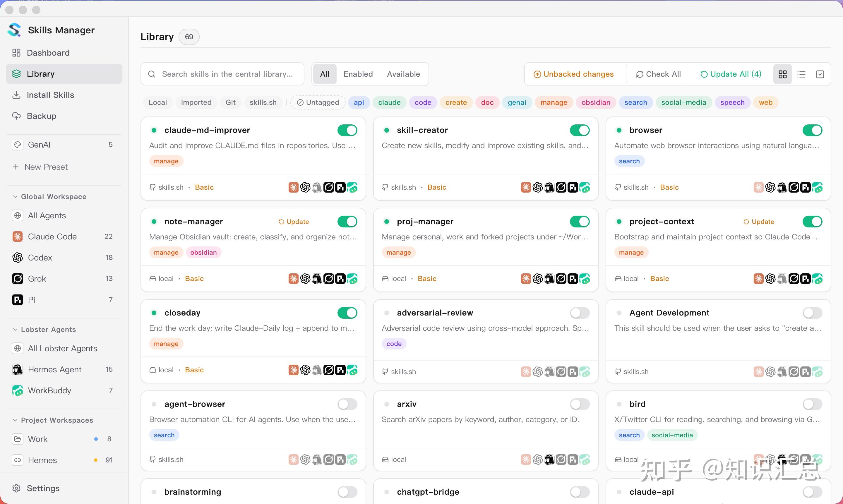Collapse the Project Workspaces section
Viewport: 843px width, 504px height.
click(x=53, y=420)
